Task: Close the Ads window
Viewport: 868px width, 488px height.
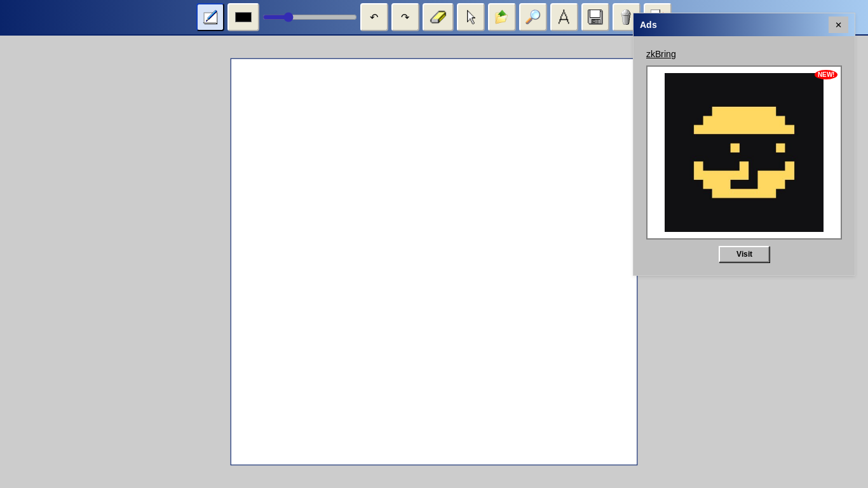Action: (x=838, y=25)
